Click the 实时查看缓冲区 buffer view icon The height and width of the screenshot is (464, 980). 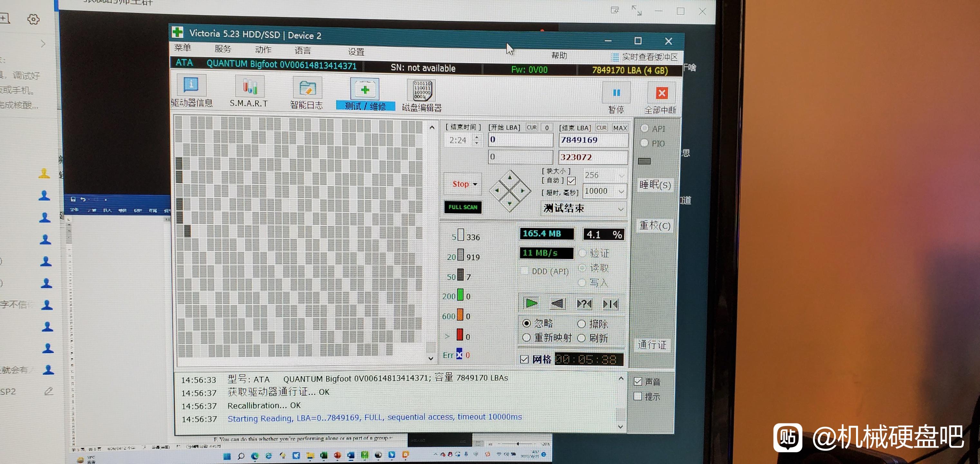click(614, 57)
